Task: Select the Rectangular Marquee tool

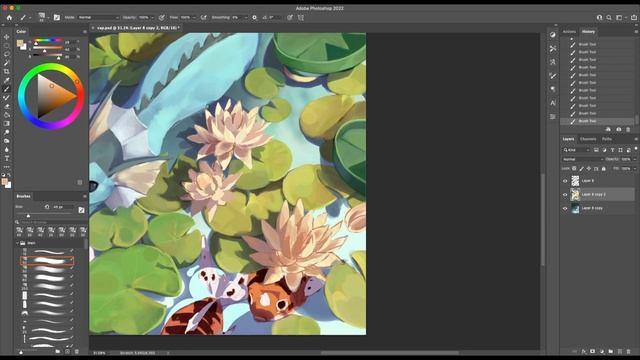Action: (7, 45)
